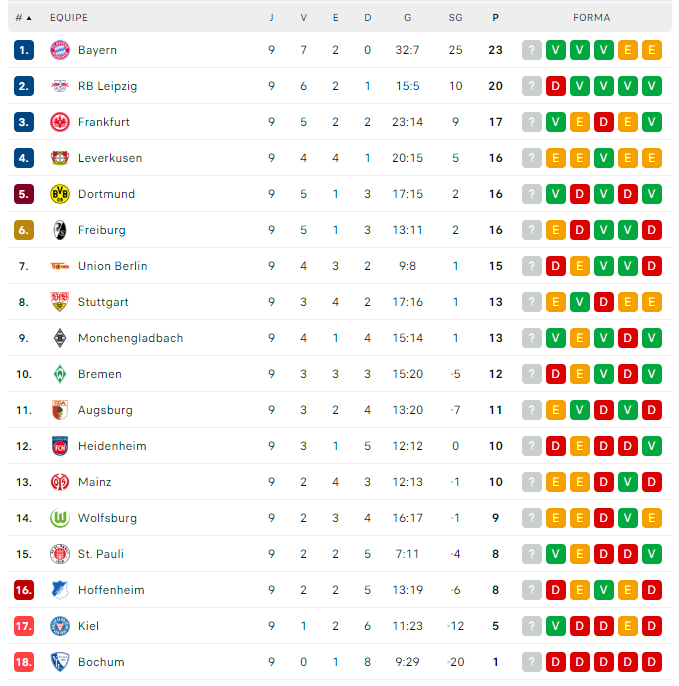Click the Dortmund BVB crest

[x=60, y=194]
